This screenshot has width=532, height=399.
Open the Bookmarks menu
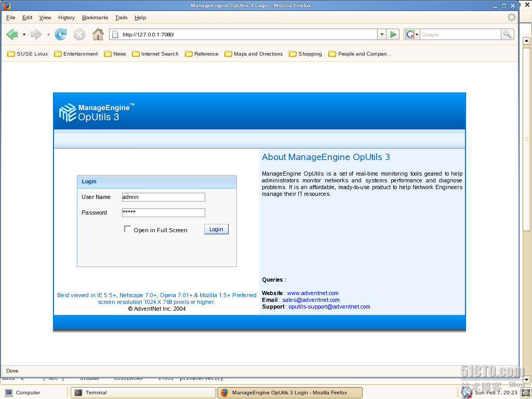95,17
